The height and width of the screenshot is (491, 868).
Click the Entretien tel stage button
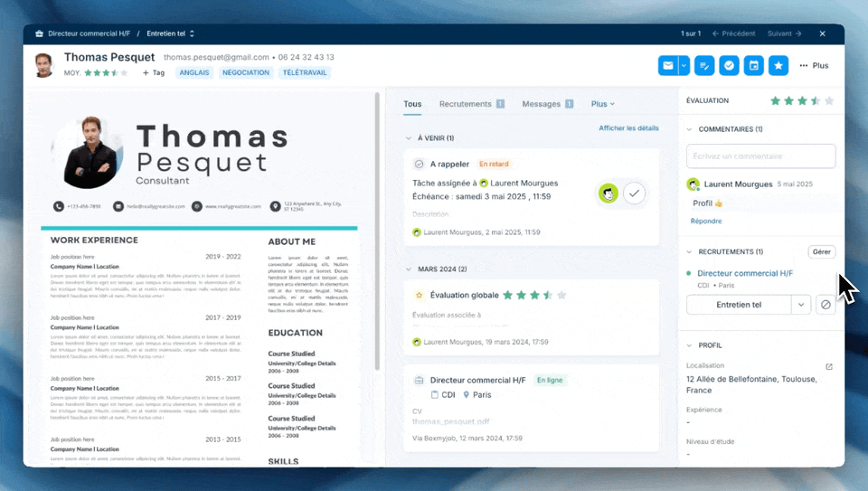point(739,305)
